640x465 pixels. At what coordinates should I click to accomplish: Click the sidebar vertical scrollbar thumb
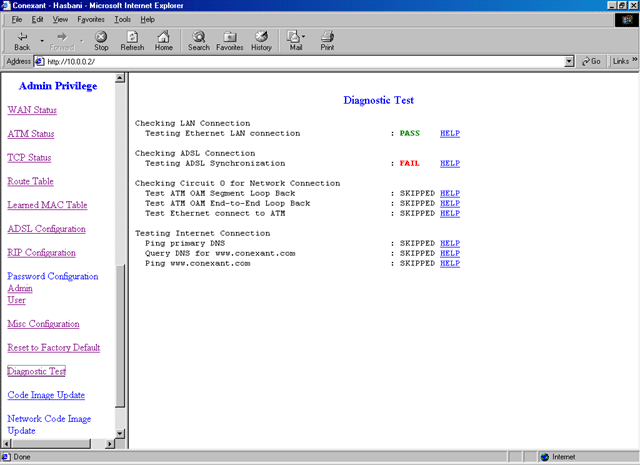120,336
